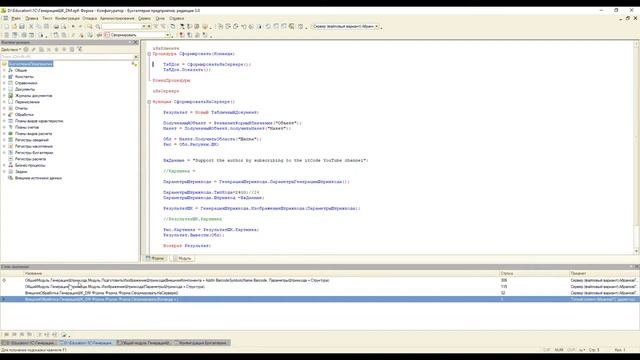This screenshot has height=360, width=640.
Task: Switch to the Модуль editor tab
Action: [182, 258]
